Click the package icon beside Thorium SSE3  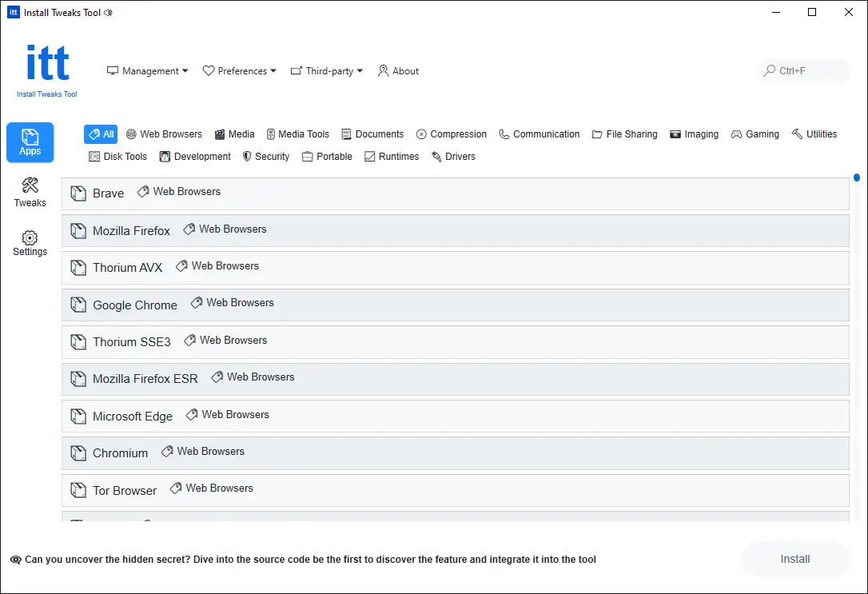pos(78,342)
